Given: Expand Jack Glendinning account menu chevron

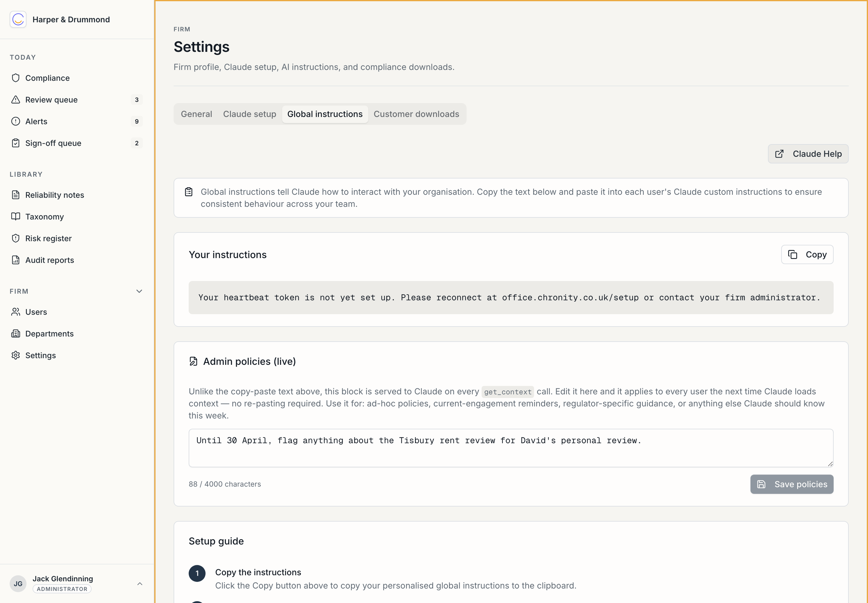Looking at the screenshot, I should [x=139, y=584].
